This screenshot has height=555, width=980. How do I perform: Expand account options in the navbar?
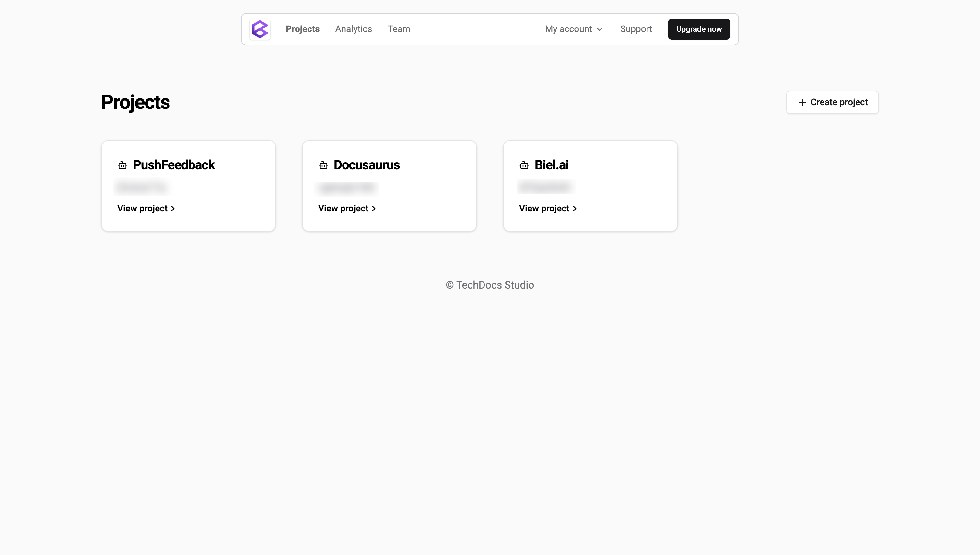point(574,29)
